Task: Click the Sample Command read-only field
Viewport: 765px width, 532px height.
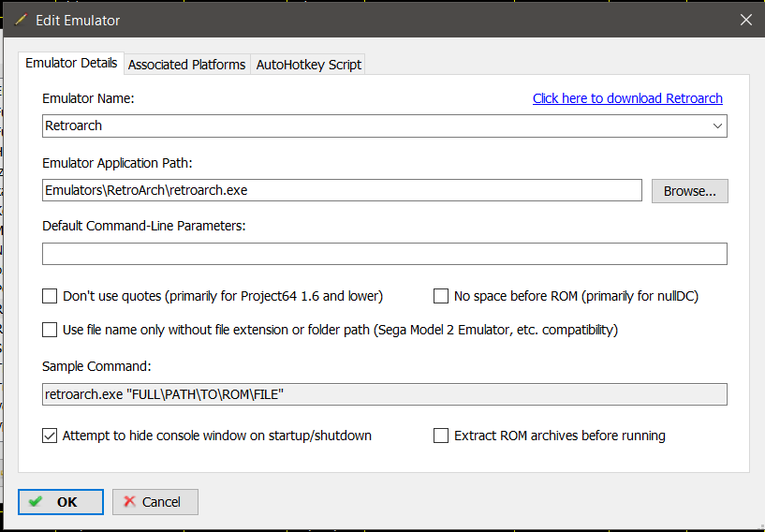Action: 385,394
